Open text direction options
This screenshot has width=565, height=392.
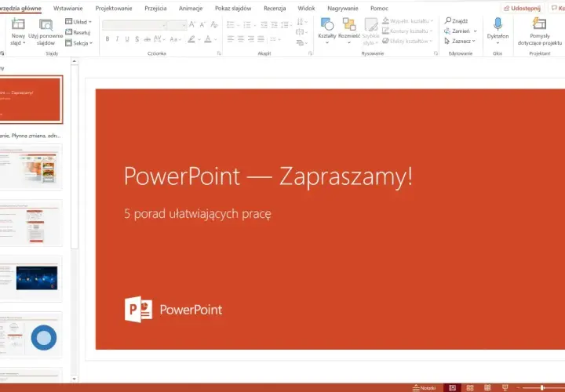click(301, 22)
